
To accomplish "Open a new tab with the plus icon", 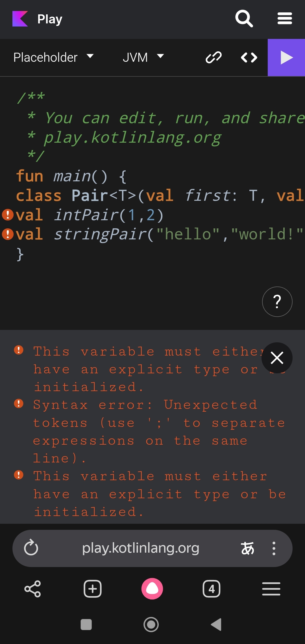I will coord(93,589).
